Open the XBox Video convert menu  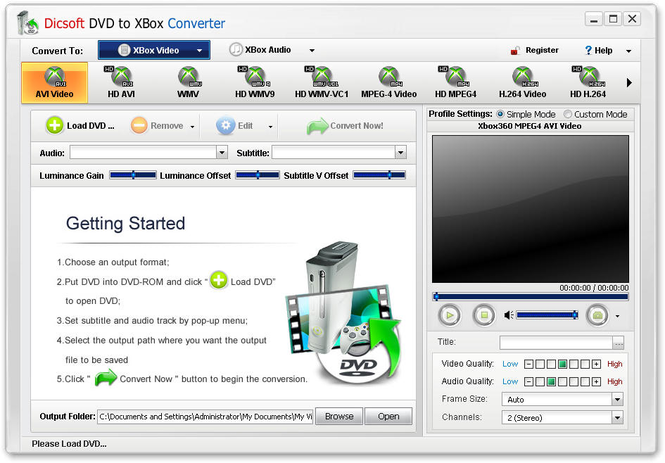[x=154, y=50]
